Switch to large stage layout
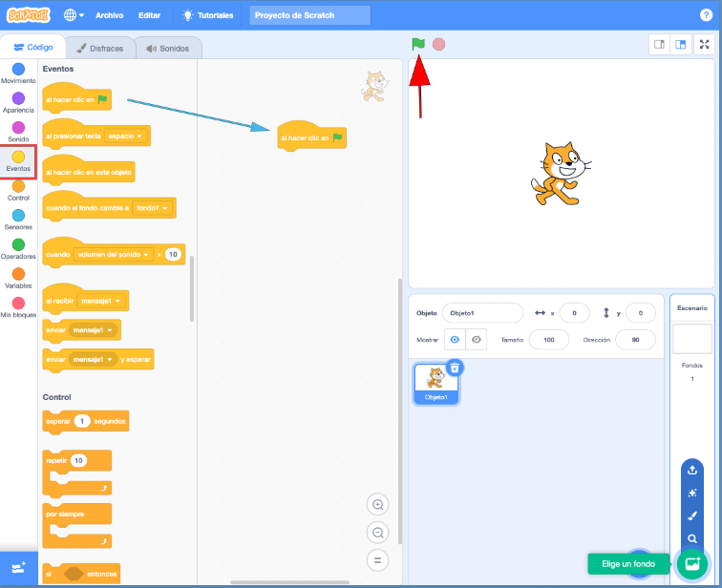 (681, 44)
